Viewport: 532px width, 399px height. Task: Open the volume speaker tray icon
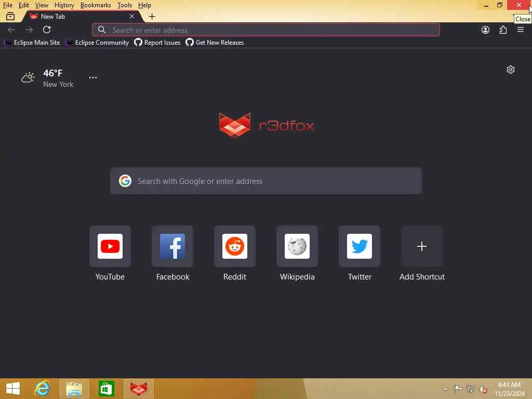point(483,389)
